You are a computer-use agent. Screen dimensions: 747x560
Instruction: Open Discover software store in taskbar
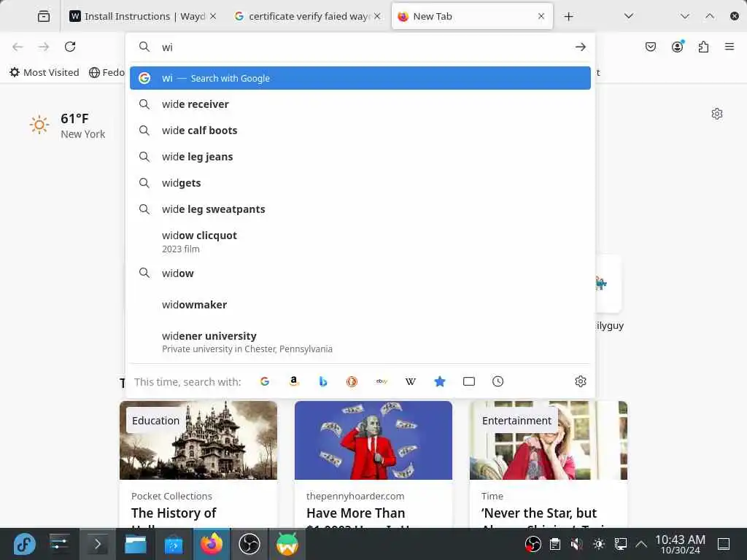click(174, 544)
